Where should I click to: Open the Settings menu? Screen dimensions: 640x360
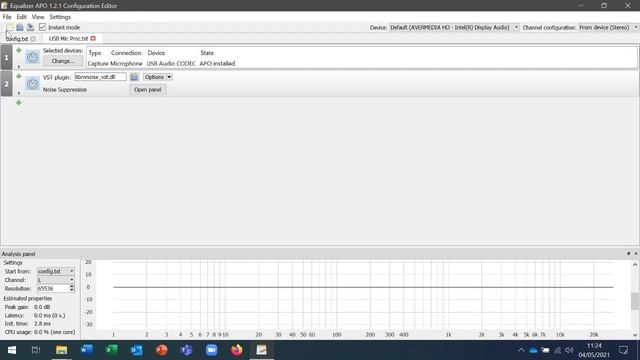click(x=60, y=17)
